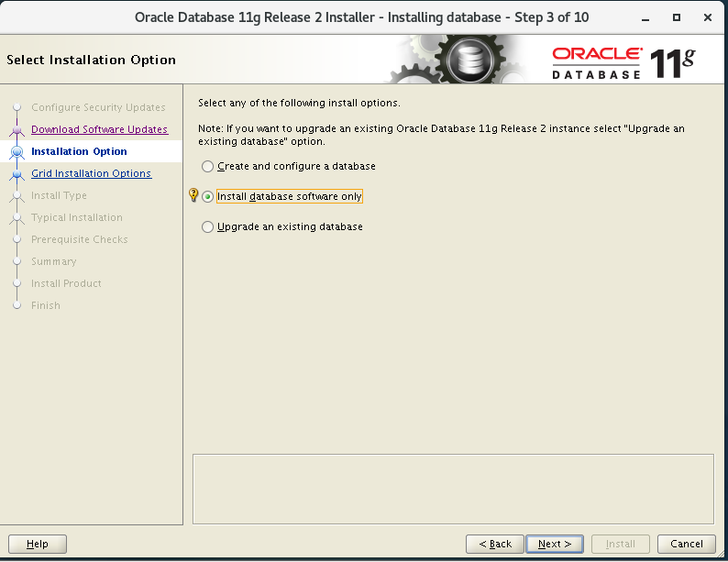Click the lightbulb hint icon beside install option
The height and width of the screenshot is (562, 728).
pyautogui.click(x=193, y=195)
